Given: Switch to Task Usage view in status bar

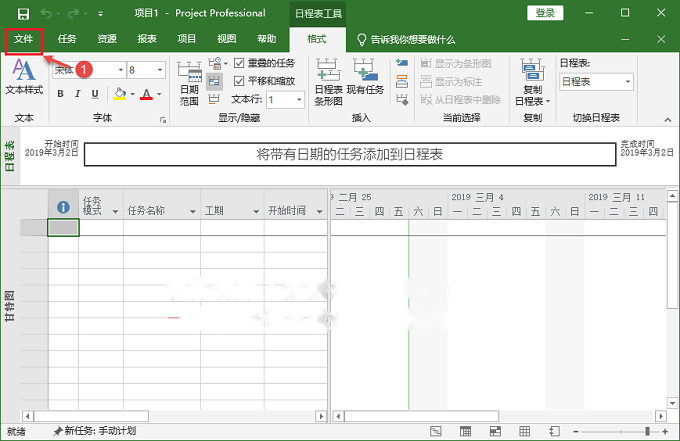Looking at the screenshot, I should coord(465,431).
